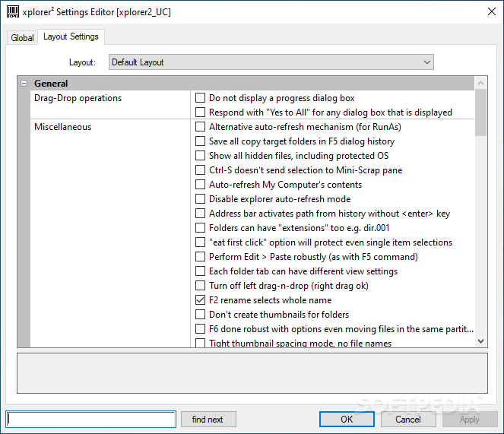Collapse the General section

(24, 84)
